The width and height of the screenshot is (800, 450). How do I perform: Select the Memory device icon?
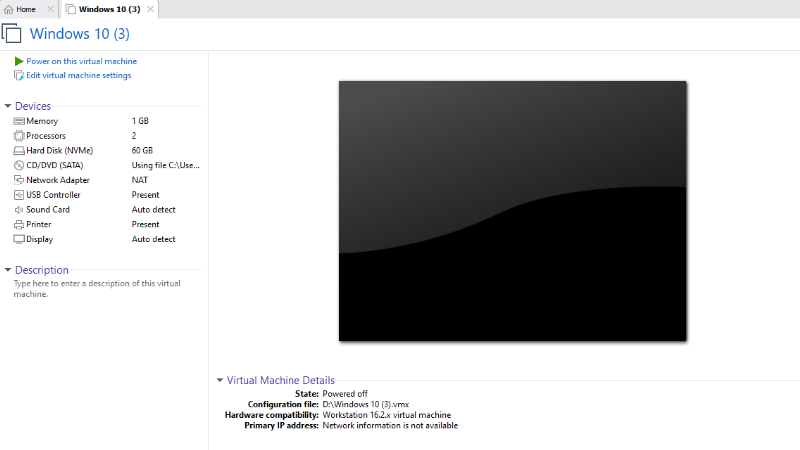tap(18, 121)
